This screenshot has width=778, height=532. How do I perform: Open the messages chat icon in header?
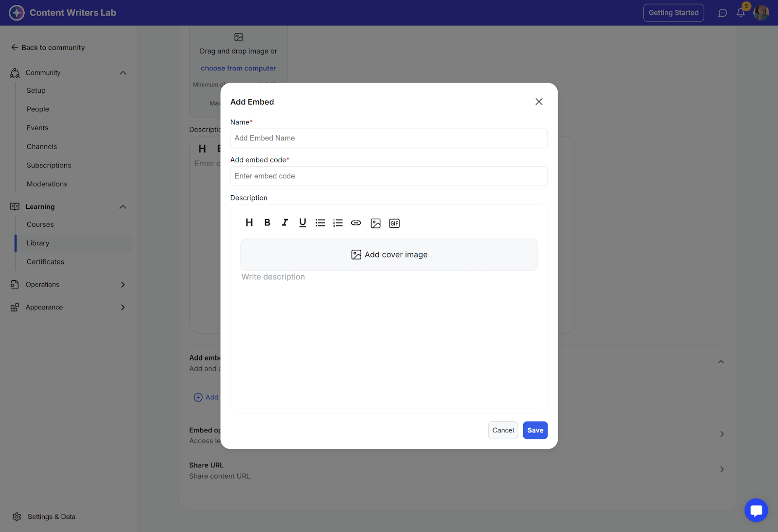[723, 13]
